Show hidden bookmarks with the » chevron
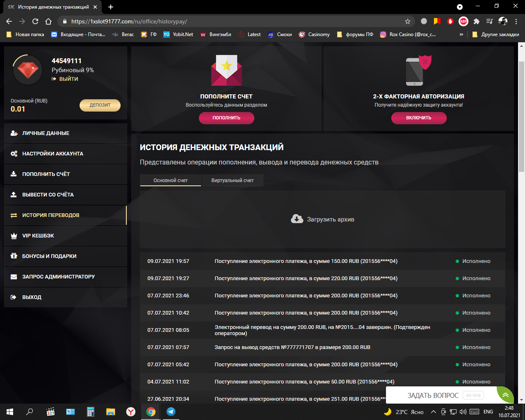 tap(461, 34)
